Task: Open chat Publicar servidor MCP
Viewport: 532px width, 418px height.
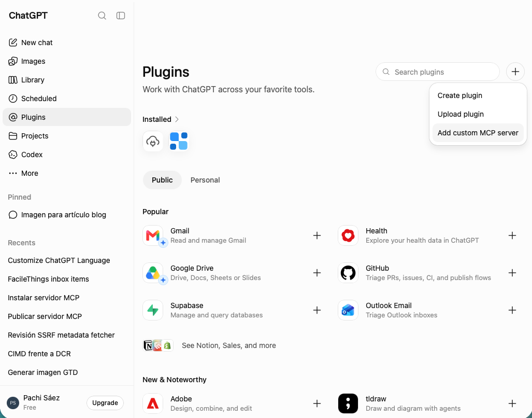Action: pyautogui.click(x=67, y=316)
